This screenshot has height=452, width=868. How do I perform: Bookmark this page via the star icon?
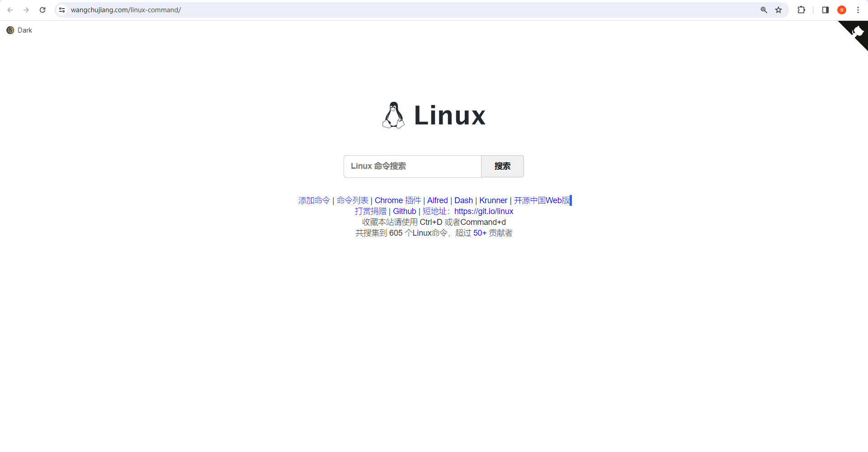pos(778,10)
